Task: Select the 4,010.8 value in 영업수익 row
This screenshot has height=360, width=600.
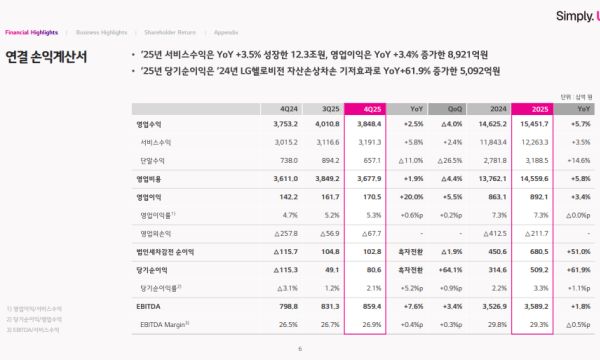Action: (x=327, y=124)
